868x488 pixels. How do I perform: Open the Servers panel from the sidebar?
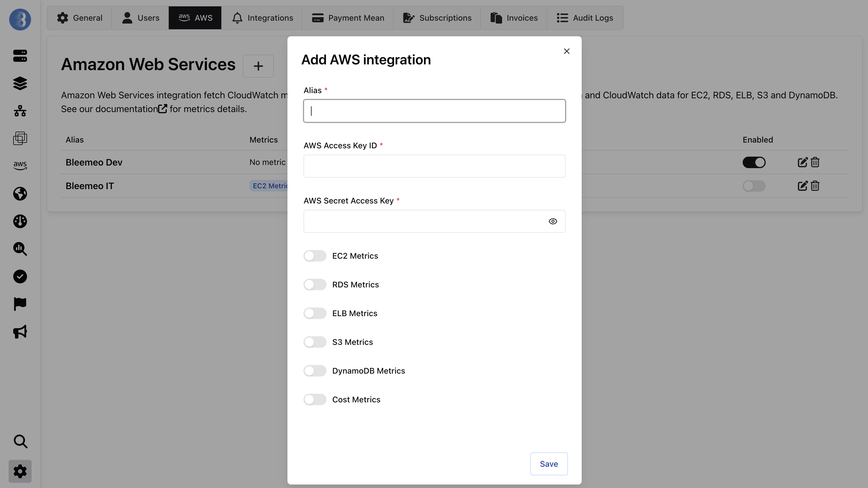pos(20,55)
